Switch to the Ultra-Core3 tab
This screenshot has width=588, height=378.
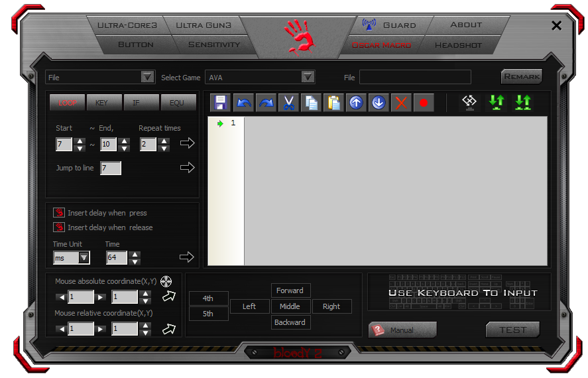point(127,25)
